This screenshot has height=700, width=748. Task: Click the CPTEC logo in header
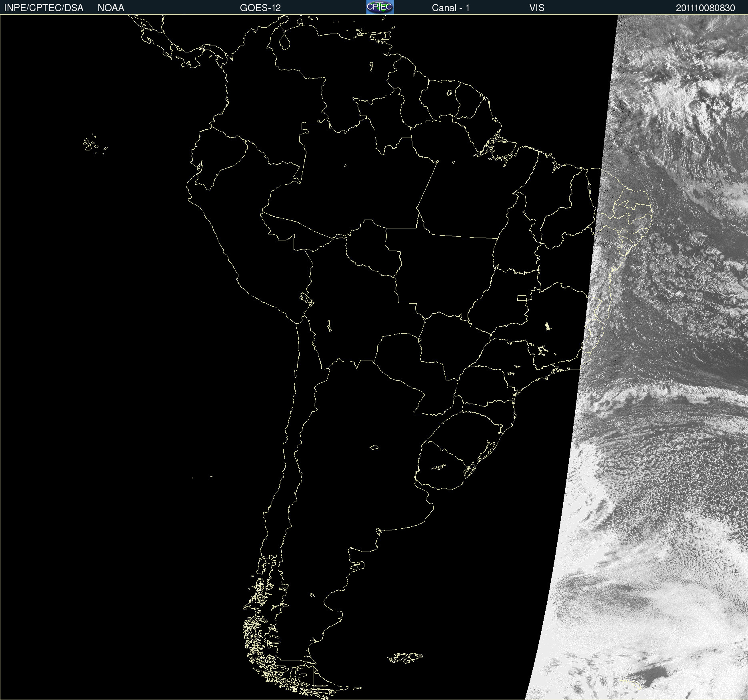(380, 7)
